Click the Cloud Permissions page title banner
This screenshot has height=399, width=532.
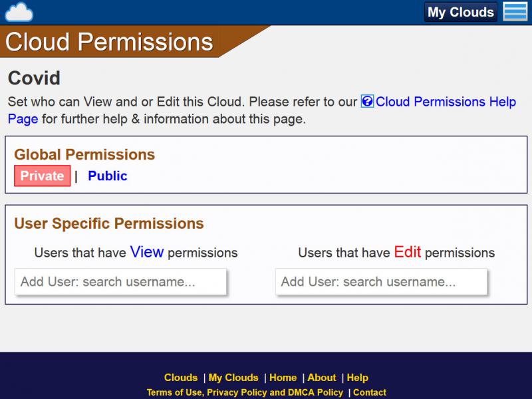110,42
